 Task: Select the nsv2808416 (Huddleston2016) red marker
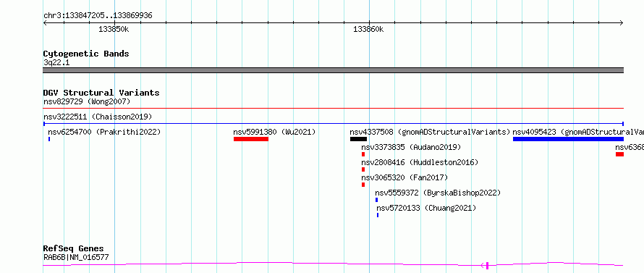pyautogui.click(x=363, y=169)
